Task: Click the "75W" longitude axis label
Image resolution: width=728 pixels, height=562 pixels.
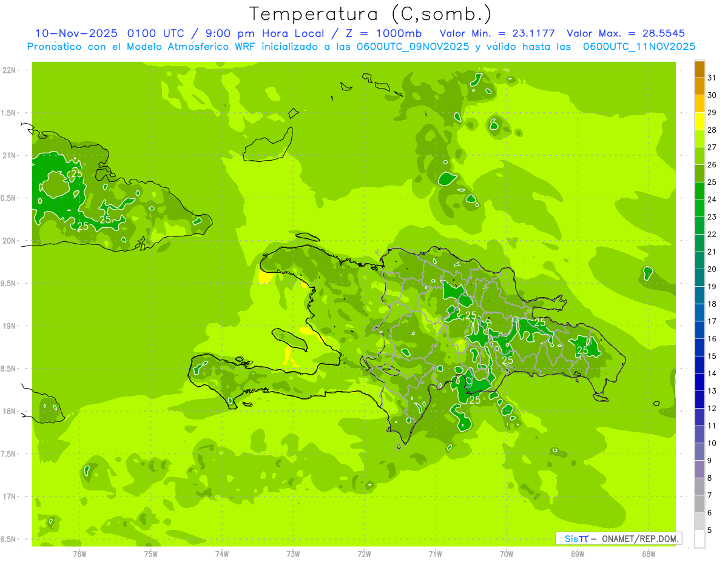Action: pyautogui.click(x=150, y=554)
